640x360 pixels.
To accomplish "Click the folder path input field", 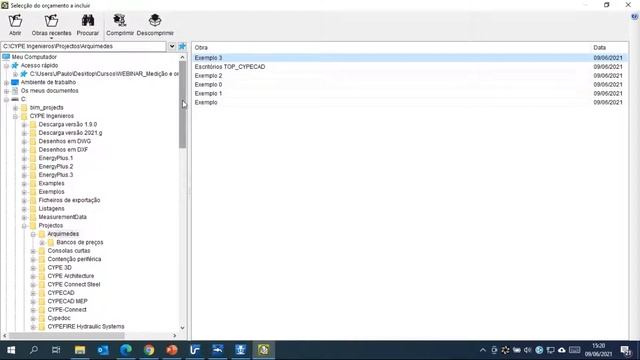I will [x=84, y=46].
